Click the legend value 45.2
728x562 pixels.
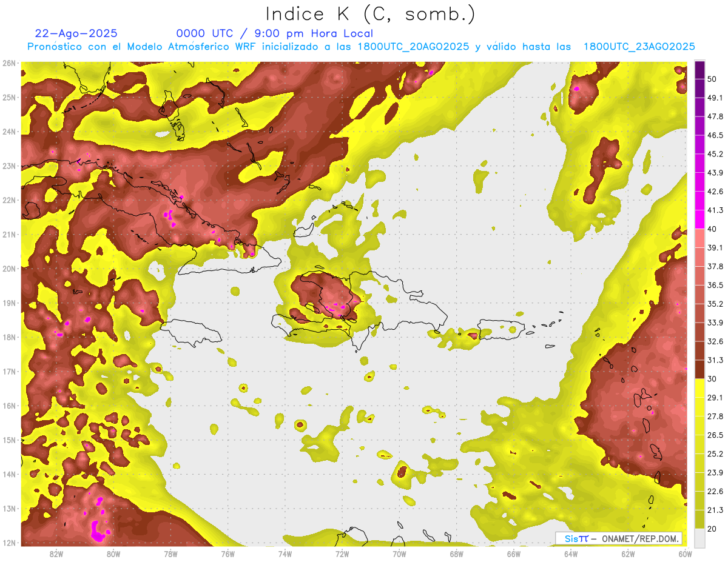click(x=715, y=154)
